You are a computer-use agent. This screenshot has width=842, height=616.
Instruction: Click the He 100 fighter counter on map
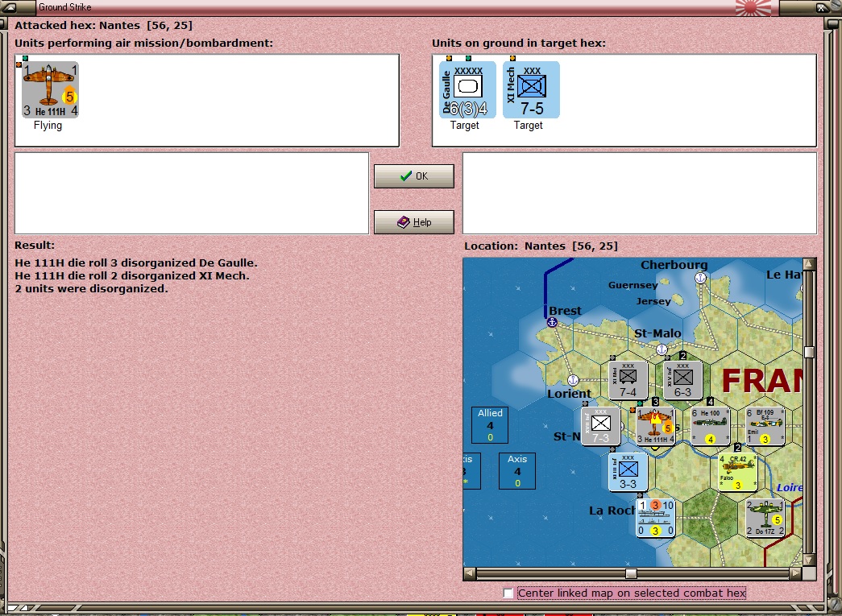(x=710, y=426)
